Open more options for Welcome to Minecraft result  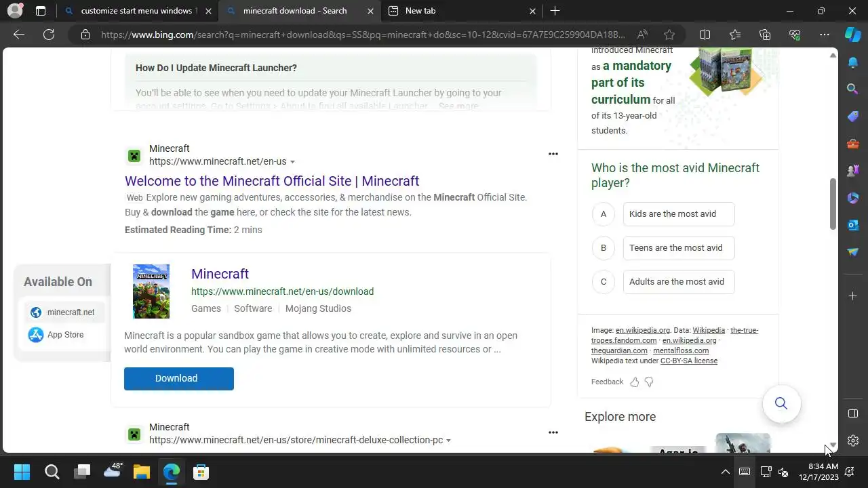553,154
